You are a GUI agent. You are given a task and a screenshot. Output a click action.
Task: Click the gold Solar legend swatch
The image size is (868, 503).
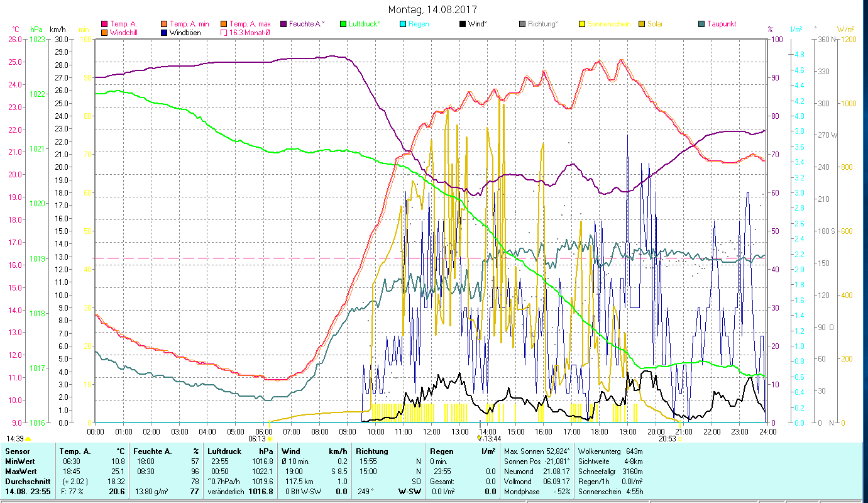[641, 24]
